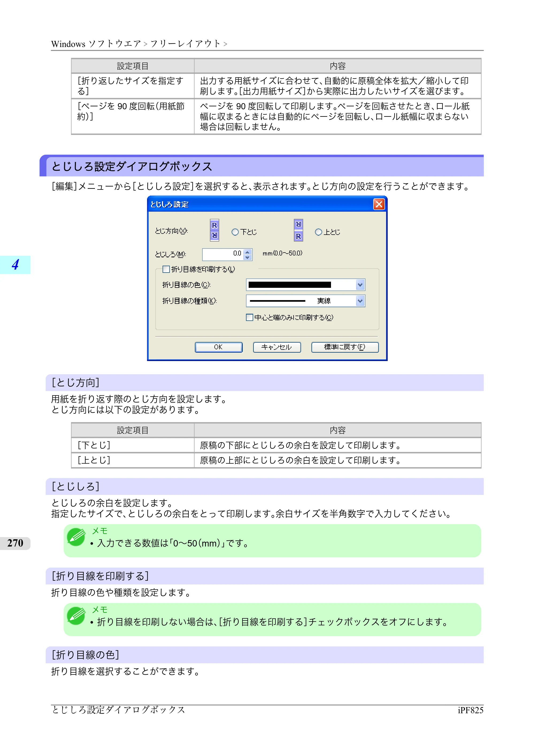Open the 折り目線の色 color dropdown

360,285
